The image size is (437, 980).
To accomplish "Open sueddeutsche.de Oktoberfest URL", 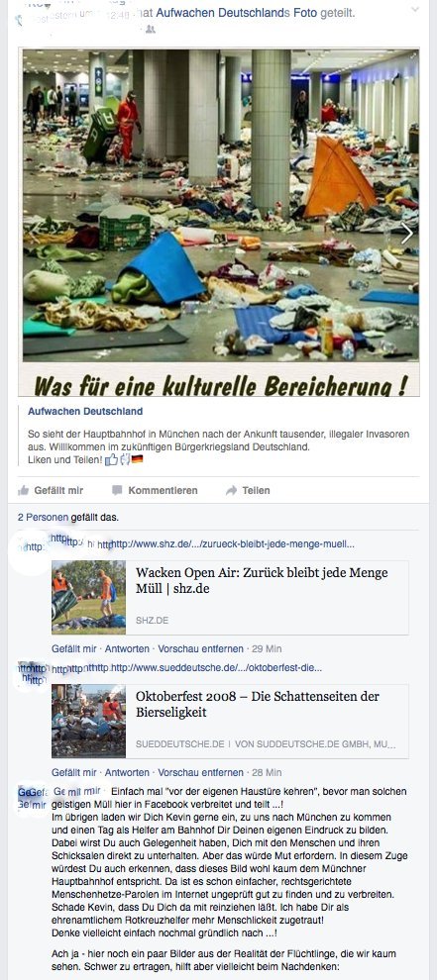I will [217, 668].
